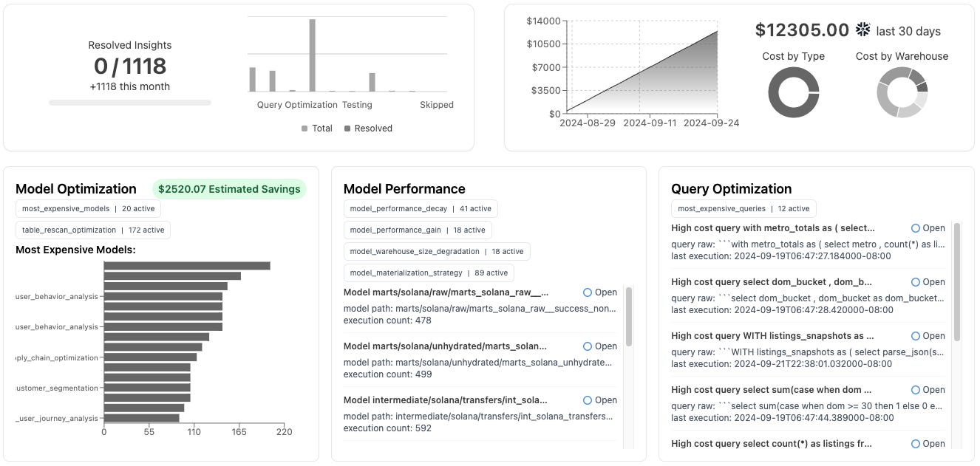This screenshot has height=466, width=980.
Task: Click the $12305.00 total cost
Action: coord(802,30)
